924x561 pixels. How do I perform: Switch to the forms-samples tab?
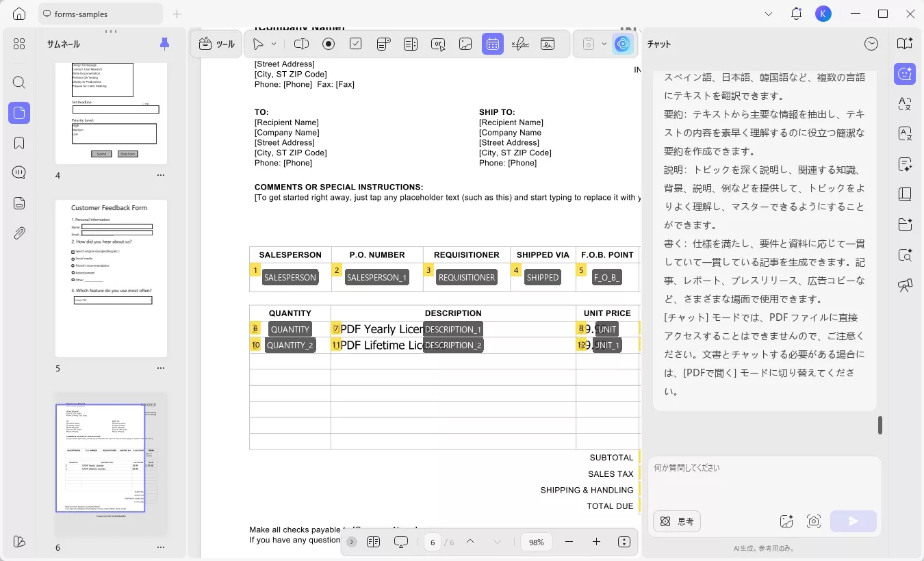tap(101, 14)
